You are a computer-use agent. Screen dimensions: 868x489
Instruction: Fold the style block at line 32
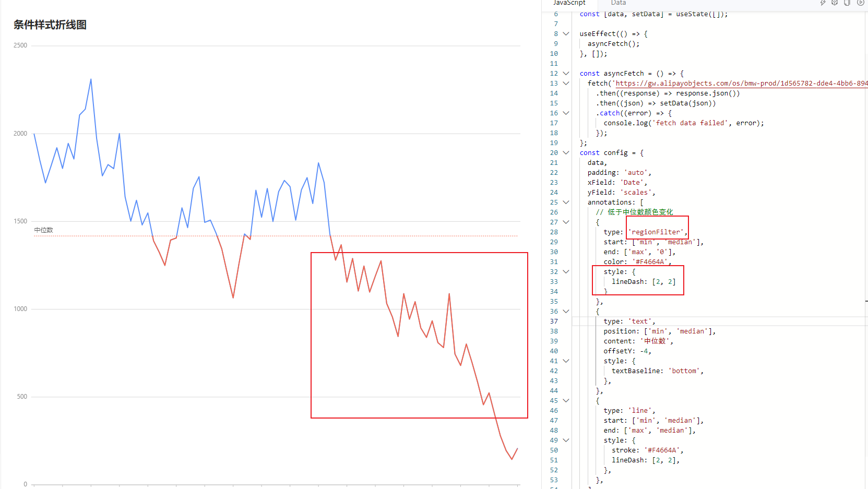566,271
